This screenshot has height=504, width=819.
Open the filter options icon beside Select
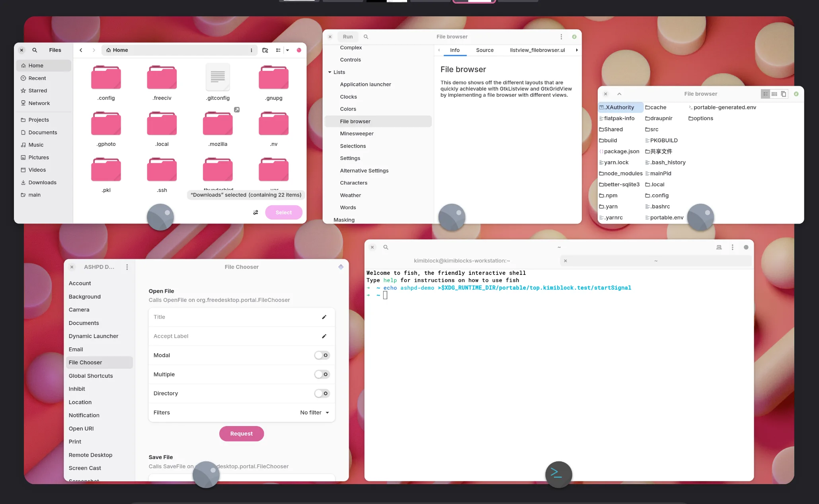click(255, 212)
